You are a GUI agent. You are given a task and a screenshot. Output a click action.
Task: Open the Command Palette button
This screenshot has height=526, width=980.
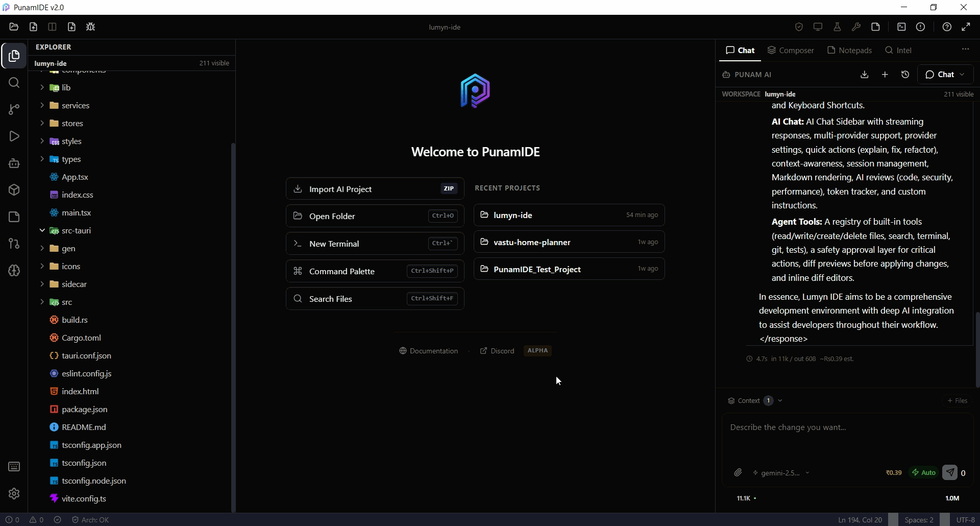coord(375,271)
